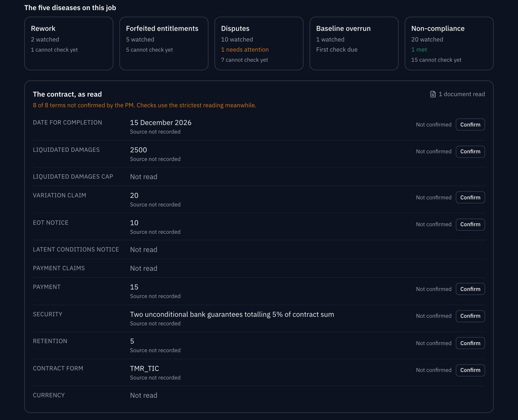Open the Rework disease card

coord(69,43)
